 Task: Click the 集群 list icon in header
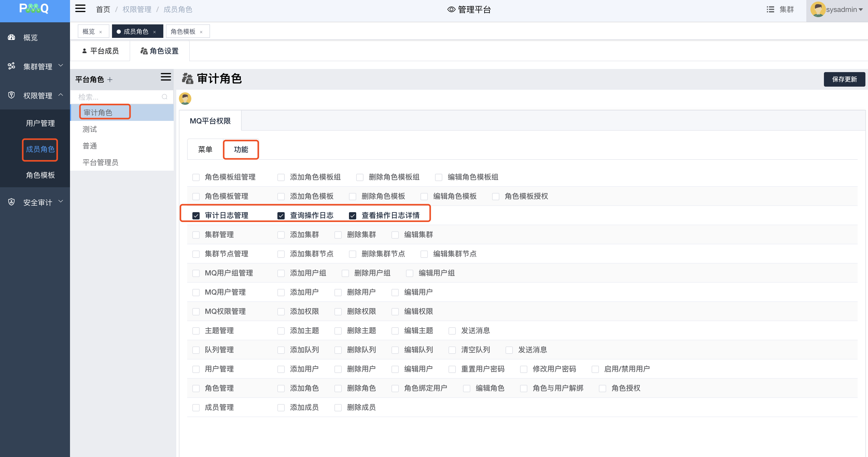click(770, 9)
